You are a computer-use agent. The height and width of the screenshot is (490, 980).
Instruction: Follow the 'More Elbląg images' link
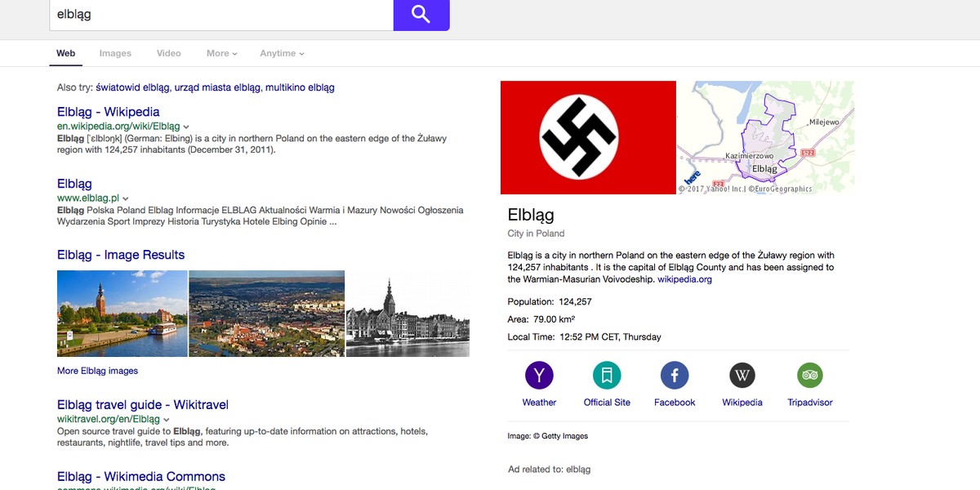[x=97, y=371]
